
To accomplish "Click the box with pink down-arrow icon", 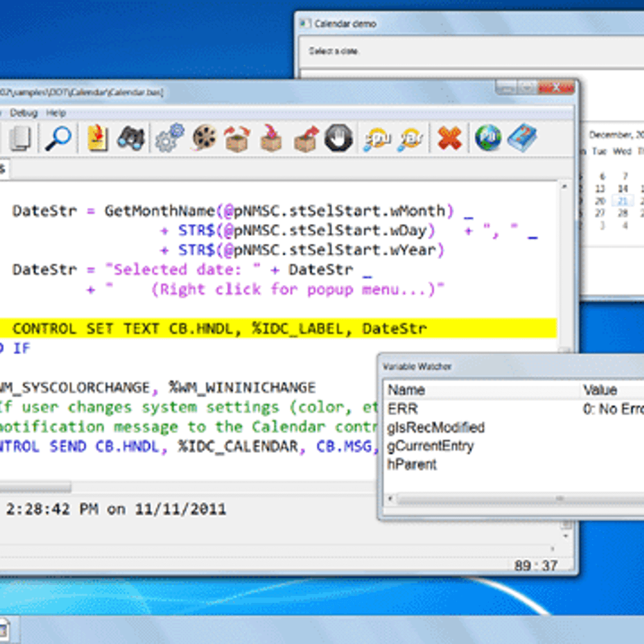I will tap(271, 138).
